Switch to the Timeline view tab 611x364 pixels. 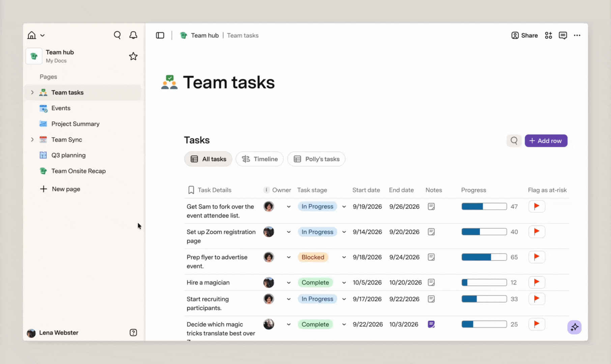pos(260,159)
